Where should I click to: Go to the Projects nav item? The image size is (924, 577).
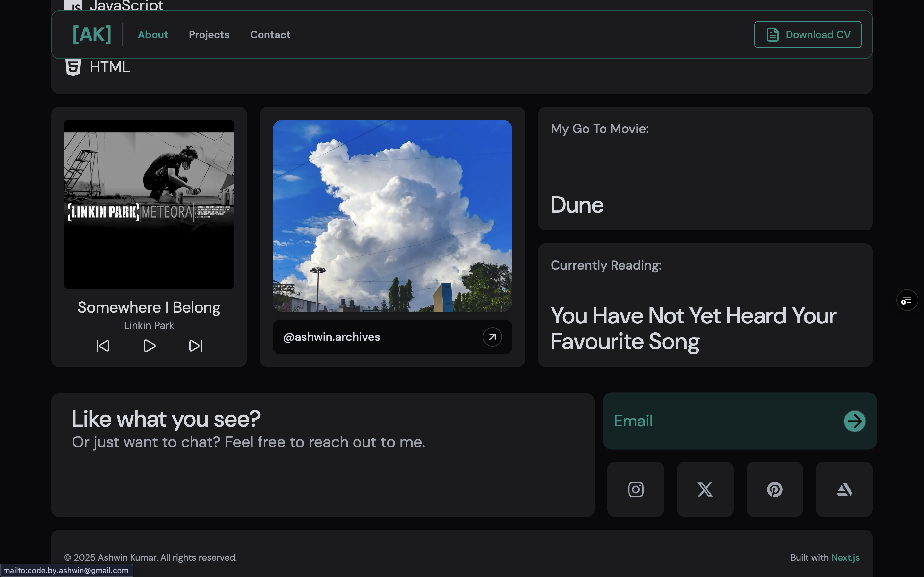tap(209, 35)
